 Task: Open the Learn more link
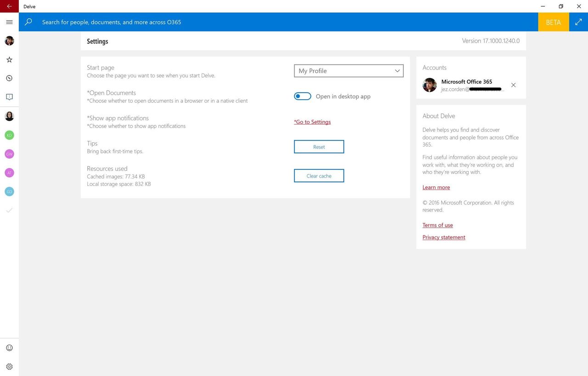tap(436, 187)
